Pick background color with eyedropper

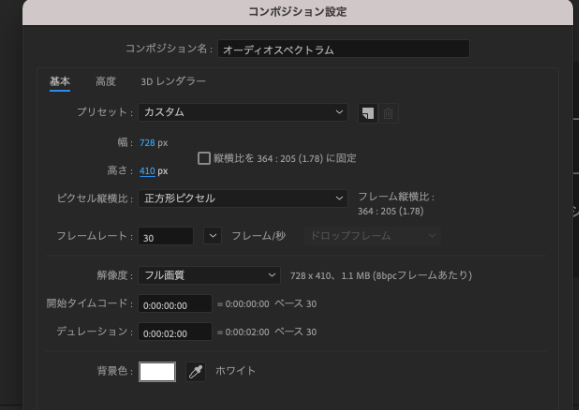[x=196, y=372]
